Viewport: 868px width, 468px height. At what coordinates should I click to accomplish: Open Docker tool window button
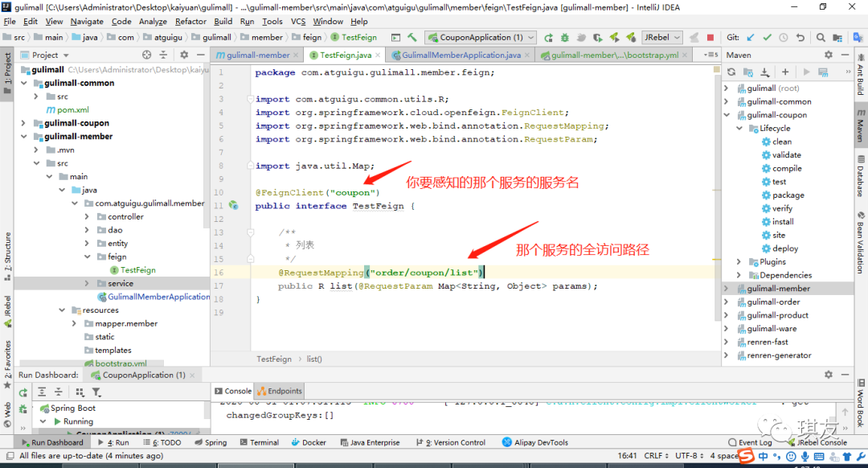tap(309, 442)
